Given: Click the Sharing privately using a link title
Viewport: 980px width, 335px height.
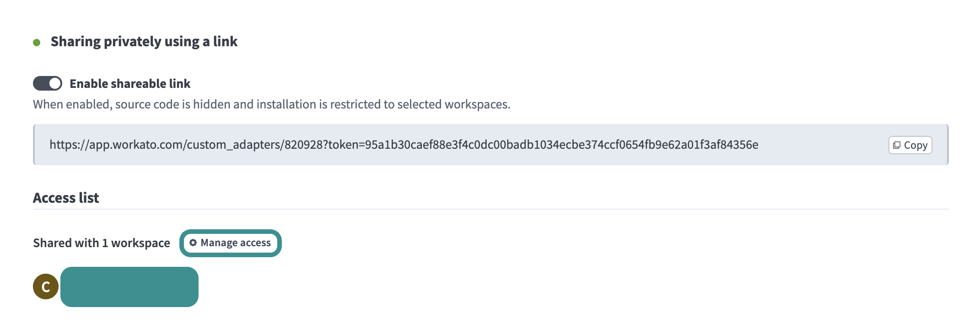Looking at the screenshot, I should 145,42.
